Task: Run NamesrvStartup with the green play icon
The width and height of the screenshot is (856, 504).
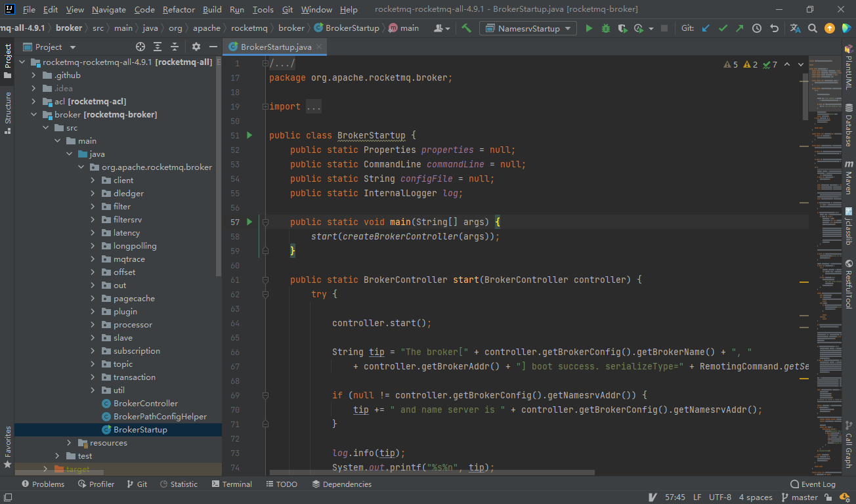Action: [589, 28]
